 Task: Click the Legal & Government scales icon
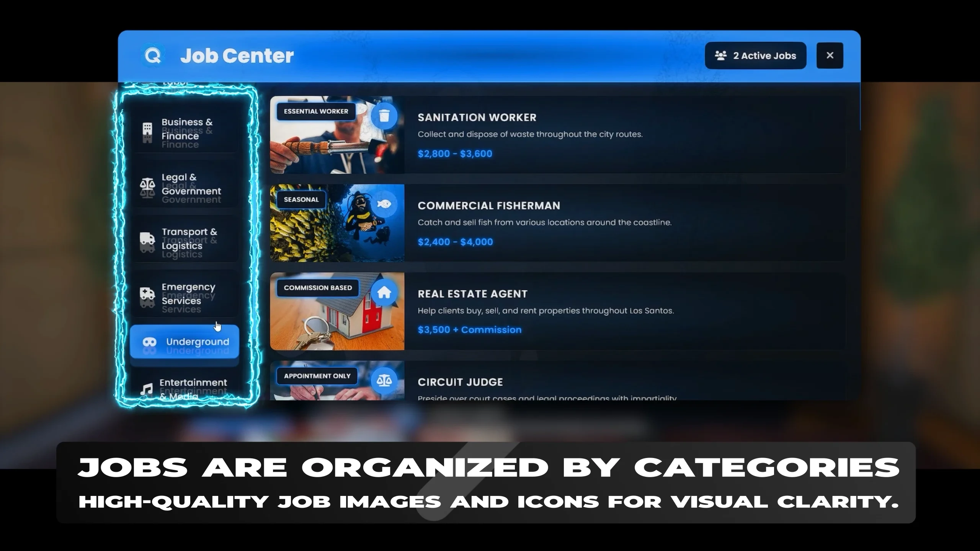147,184
